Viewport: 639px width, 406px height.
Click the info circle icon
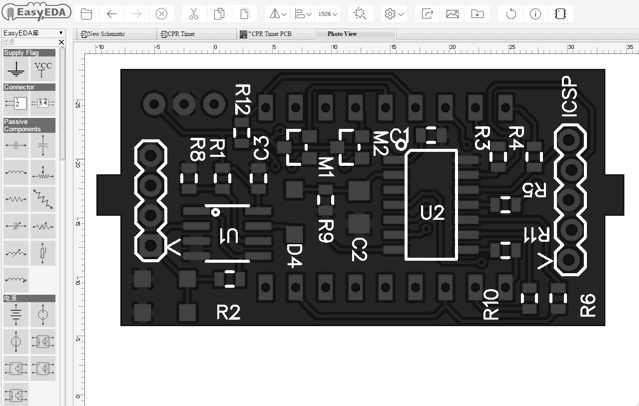pyautogui.click(x=535, y=15)
